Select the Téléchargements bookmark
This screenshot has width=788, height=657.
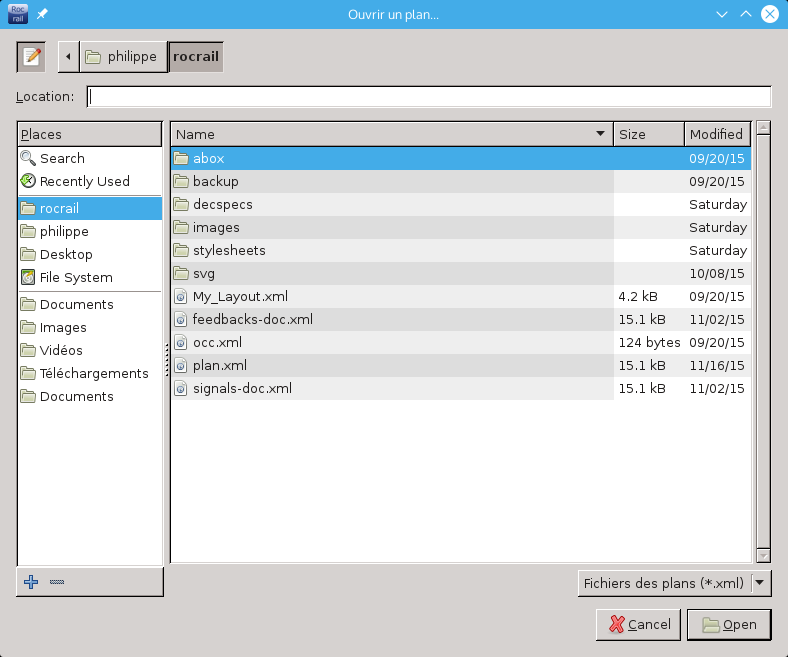93,373
